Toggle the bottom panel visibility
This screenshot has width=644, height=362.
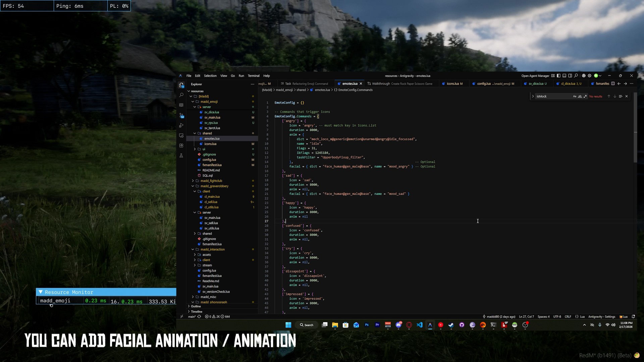tap(564, 76)
